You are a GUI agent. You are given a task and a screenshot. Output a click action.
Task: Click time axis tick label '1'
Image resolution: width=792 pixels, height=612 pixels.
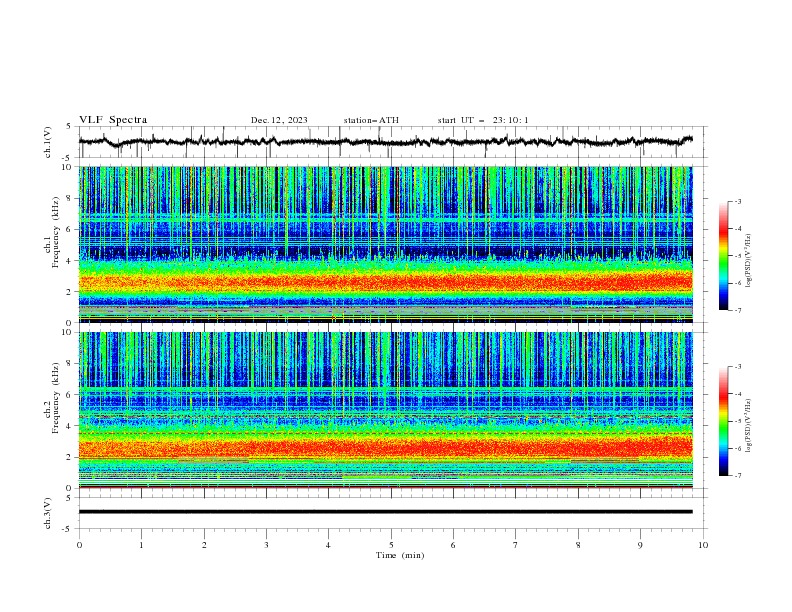pos(141,545)
